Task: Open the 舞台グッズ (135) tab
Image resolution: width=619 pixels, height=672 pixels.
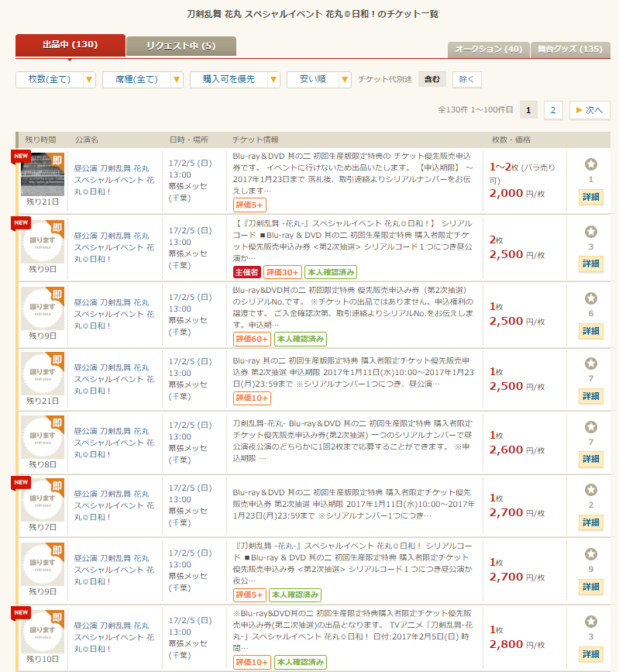Action: pyautogui.click(x=570, y=50)
